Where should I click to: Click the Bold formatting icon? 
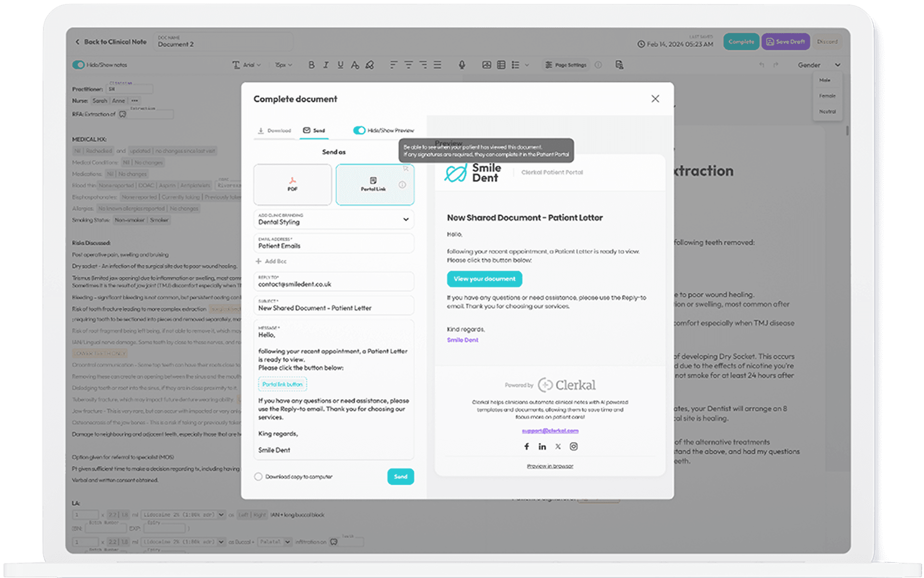coord(311,65)
